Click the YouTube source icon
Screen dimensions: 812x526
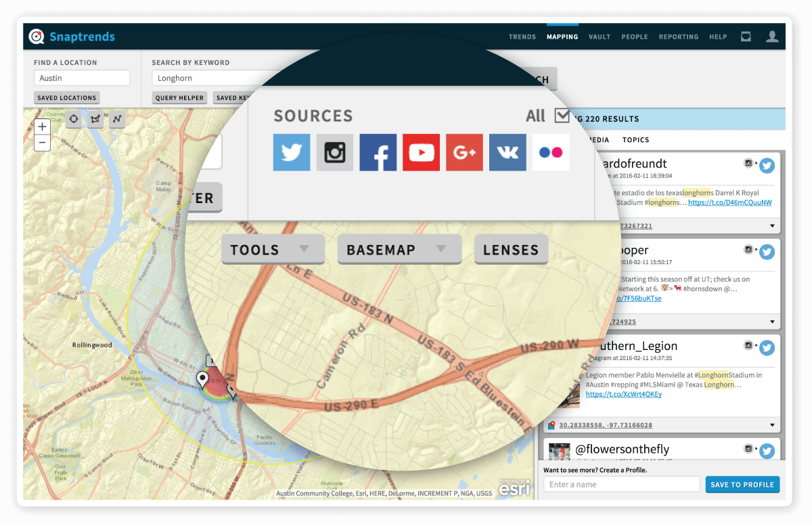coord(421,152)
